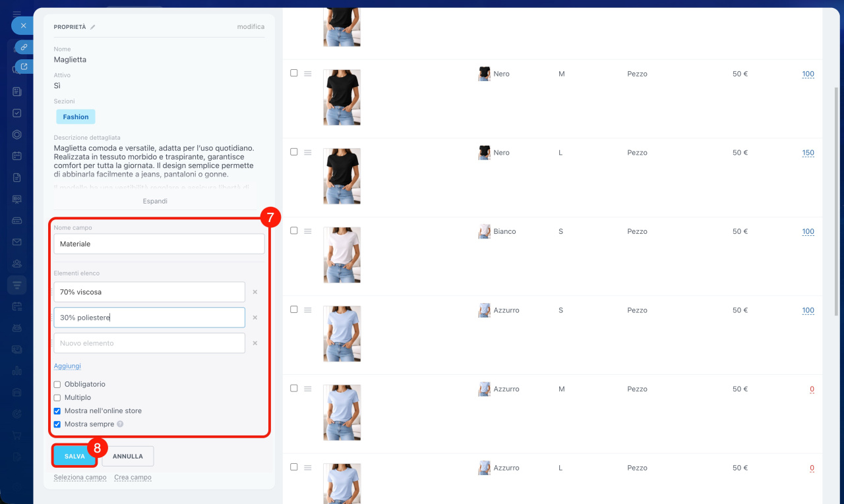
Task: Enable the Obbligatorio checkbox
Action: click(57, 385)
